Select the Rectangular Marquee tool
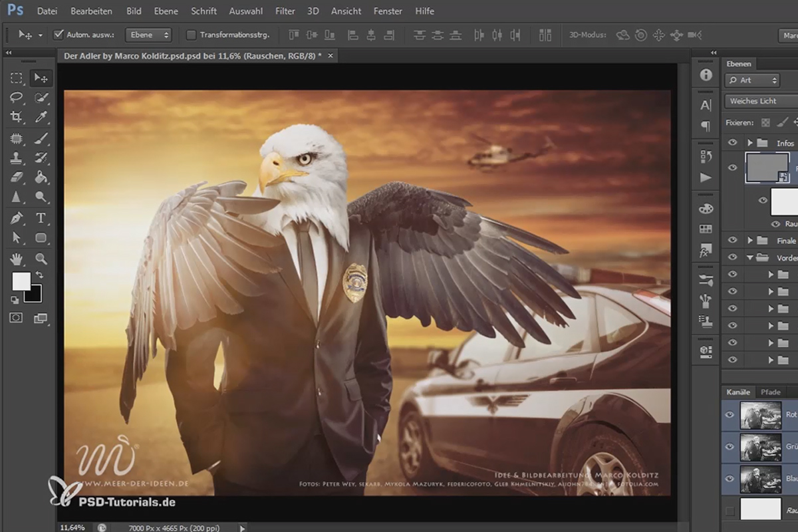Image resolution: width=798 pixels, height=532 pixels. (x=17, y=78)
